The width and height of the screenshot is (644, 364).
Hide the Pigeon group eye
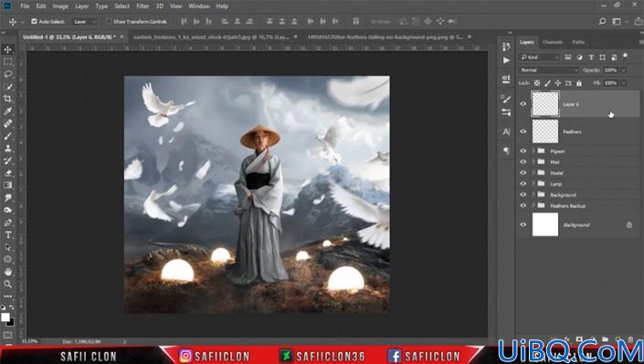click(523, 151)
